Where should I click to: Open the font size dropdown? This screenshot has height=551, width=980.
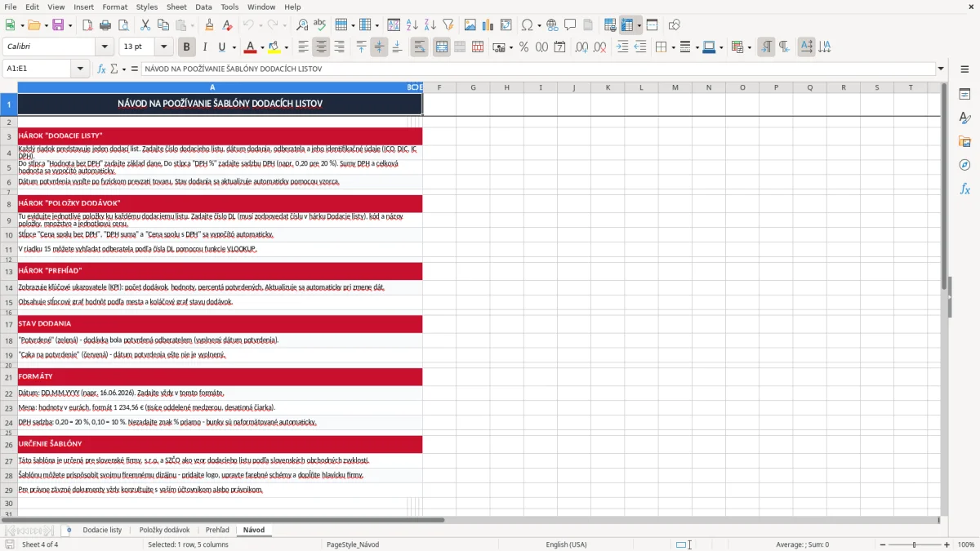point(163,47)
